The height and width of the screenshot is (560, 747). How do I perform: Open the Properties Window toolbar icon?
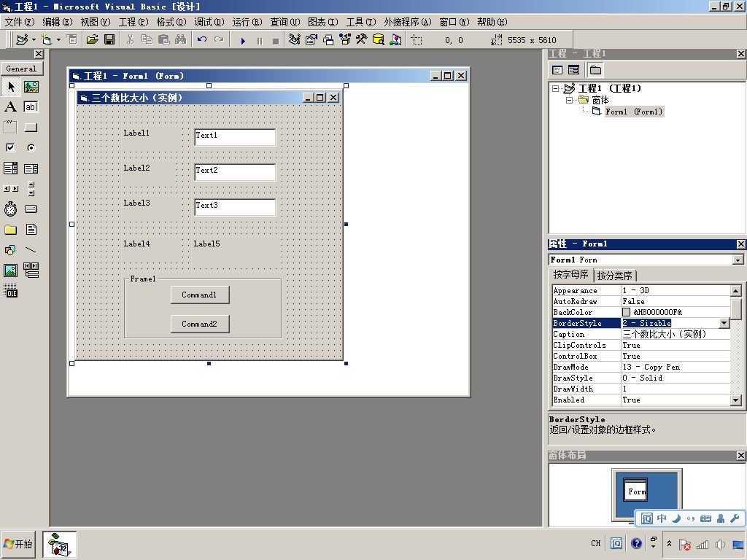(311, 40)
